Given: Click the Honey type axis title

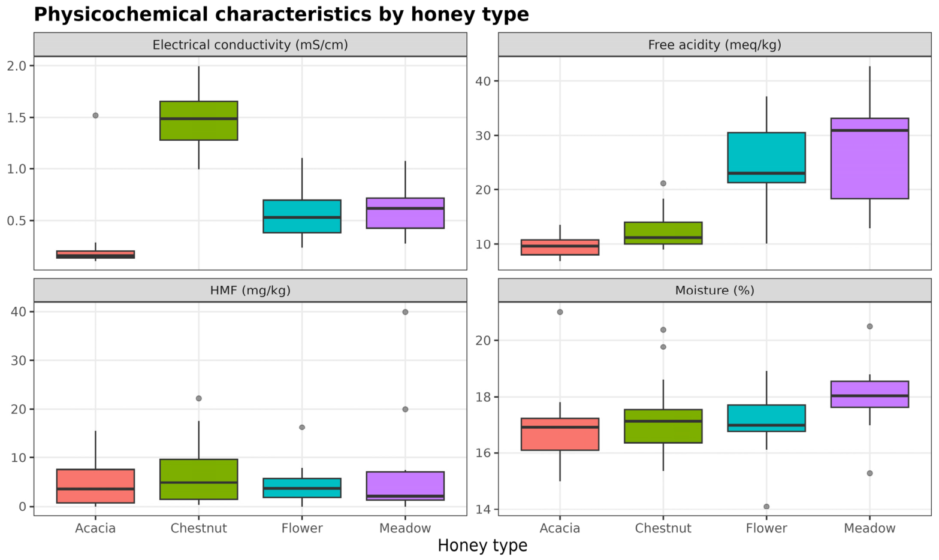Looking at the screenshot, I should [482, 546].
